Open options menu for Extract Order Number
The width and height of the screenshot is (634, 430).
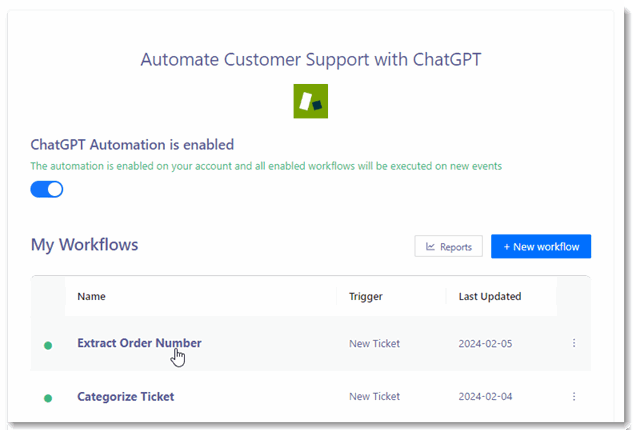coord(574,343)
